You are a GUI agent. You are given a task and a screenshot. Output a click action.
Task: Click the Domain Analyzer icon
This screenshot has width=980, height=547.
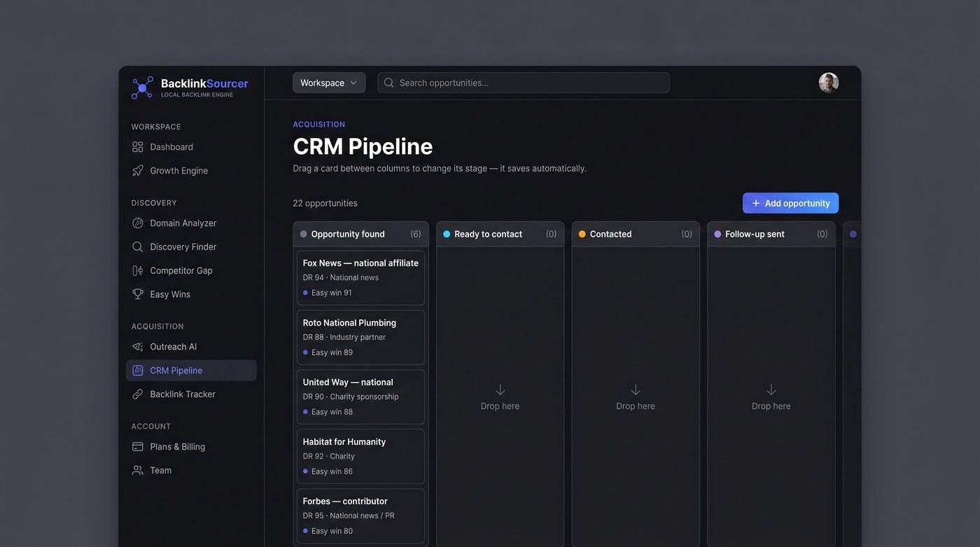pyautogui.click(x=138, y=223)
